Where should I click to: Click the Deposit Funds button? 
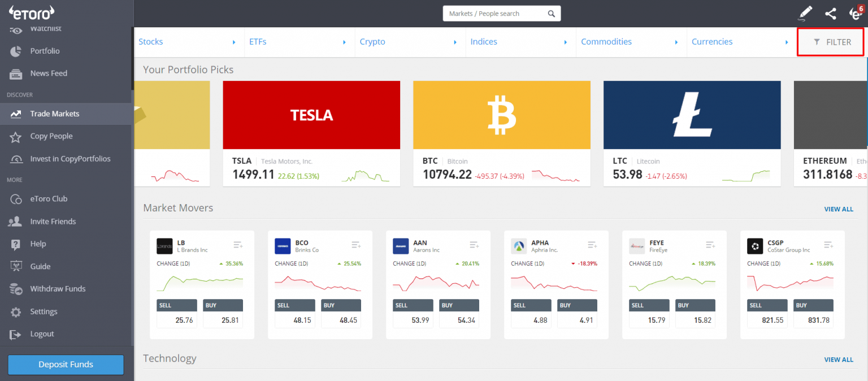point(65,365)
